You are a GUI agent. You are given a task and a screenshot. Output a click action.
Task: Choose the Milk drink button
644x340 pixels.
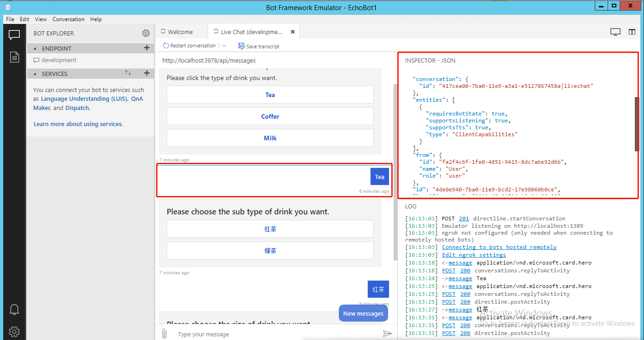(270, 138)
